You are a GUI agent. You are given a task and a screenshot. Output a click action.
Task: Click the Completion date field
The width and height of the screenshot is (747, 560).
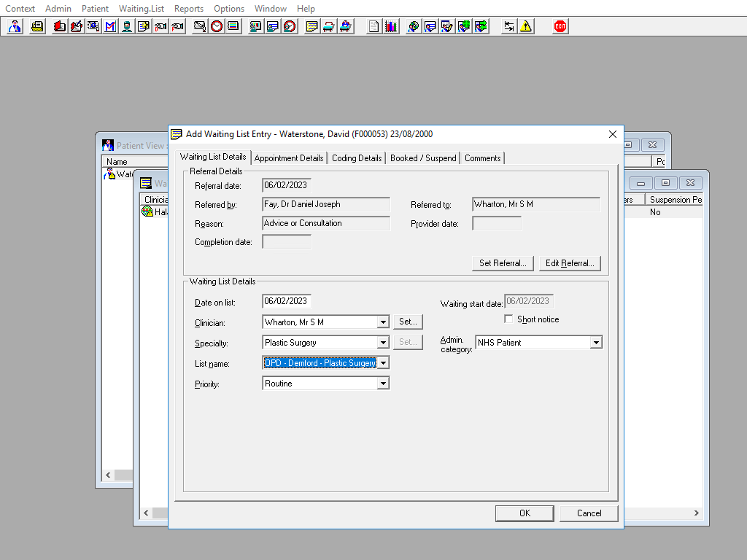(x=287, y=242)
